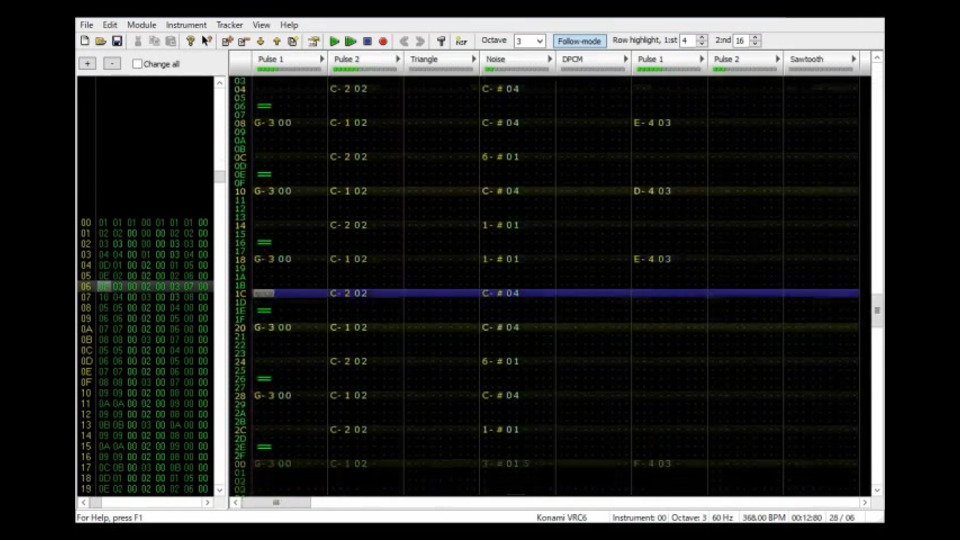Click the D- 4 03 note on row 10

[x=652, y=191]
